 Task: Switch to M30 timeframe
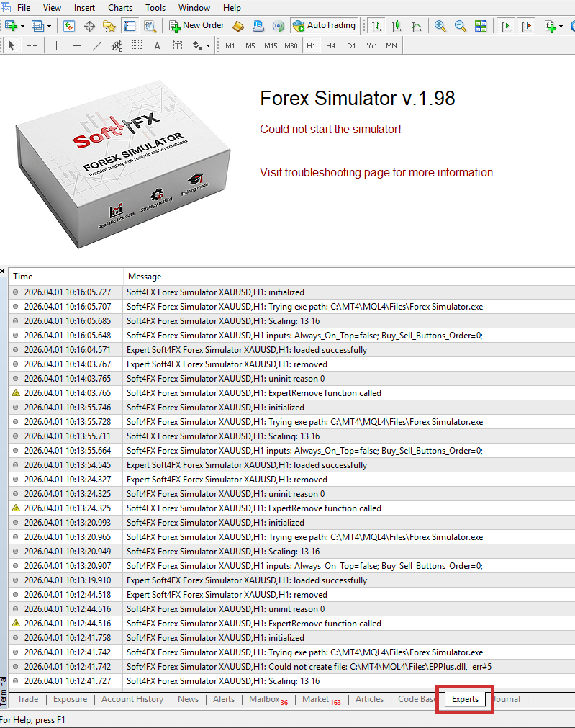tap(291, 45)
